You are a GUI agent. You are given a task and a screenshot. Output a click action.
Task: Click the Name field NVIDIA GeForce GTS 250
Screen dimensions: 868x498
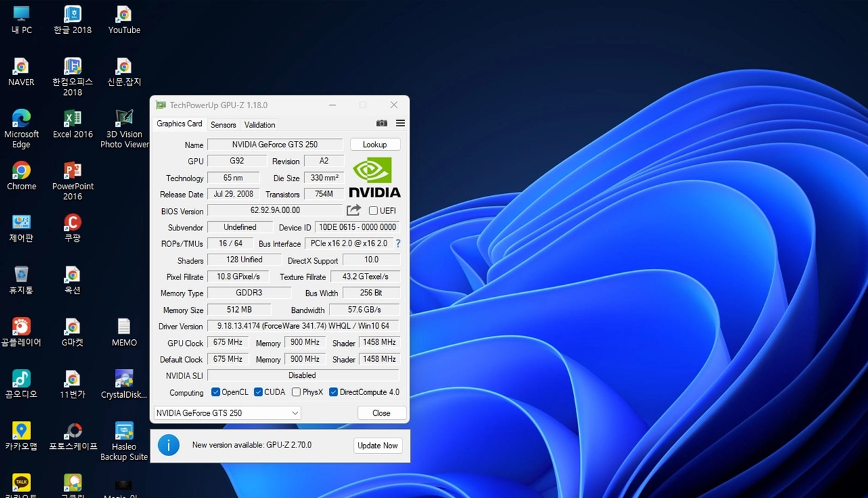point(275,144)
